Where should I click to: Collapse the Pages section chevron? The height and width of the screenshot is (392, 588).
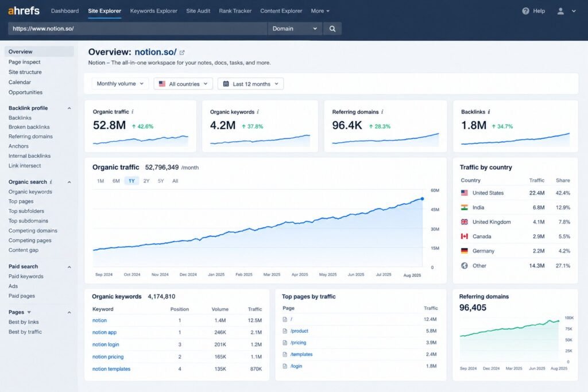click(69, 312)
